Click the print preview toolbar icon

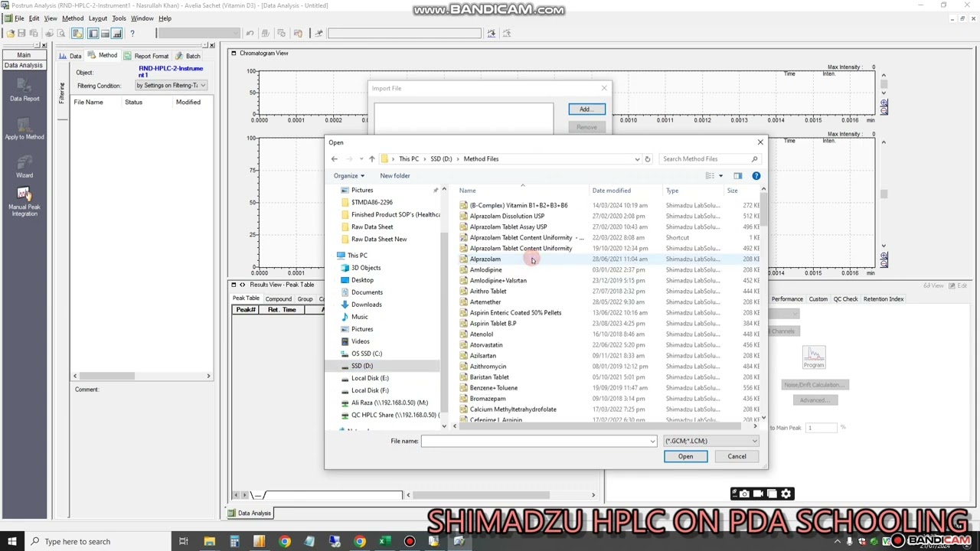(61, 34)
